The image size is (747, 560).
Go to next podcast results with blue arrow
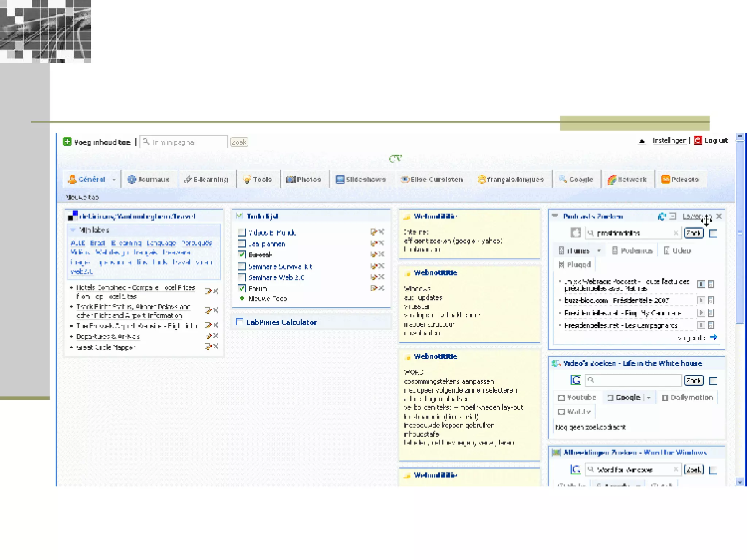(x=714, y=337)
